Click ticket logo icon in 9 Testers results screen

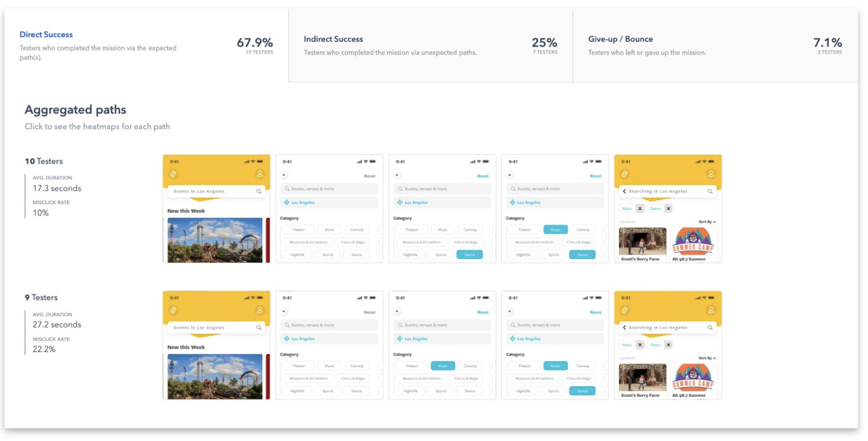pos(625,310)
